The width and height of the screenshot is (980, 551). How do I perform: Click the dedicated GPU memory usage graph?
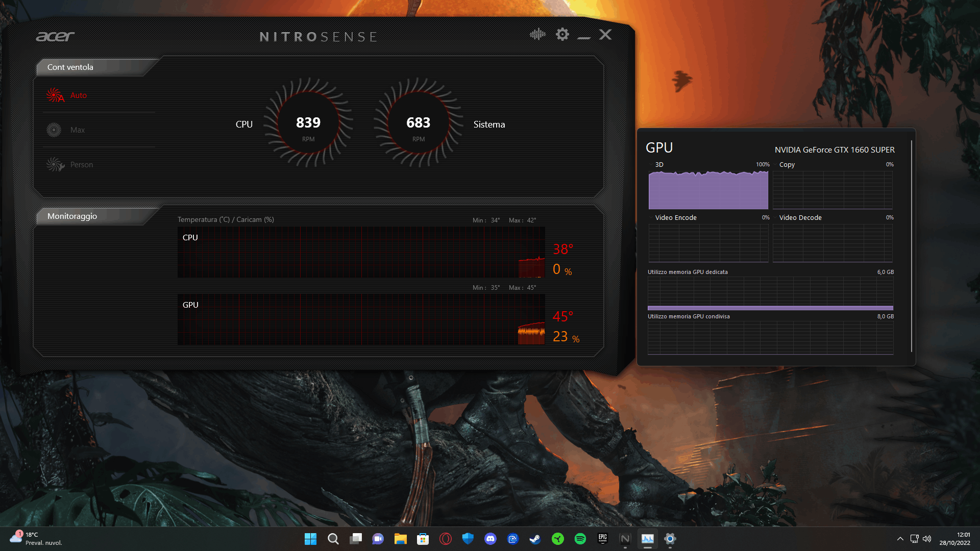click(x=770, y=293)
